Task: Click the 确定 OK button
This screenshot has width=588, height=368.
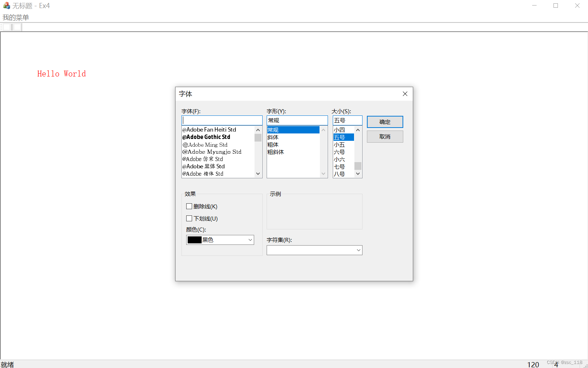Action: 385,122
